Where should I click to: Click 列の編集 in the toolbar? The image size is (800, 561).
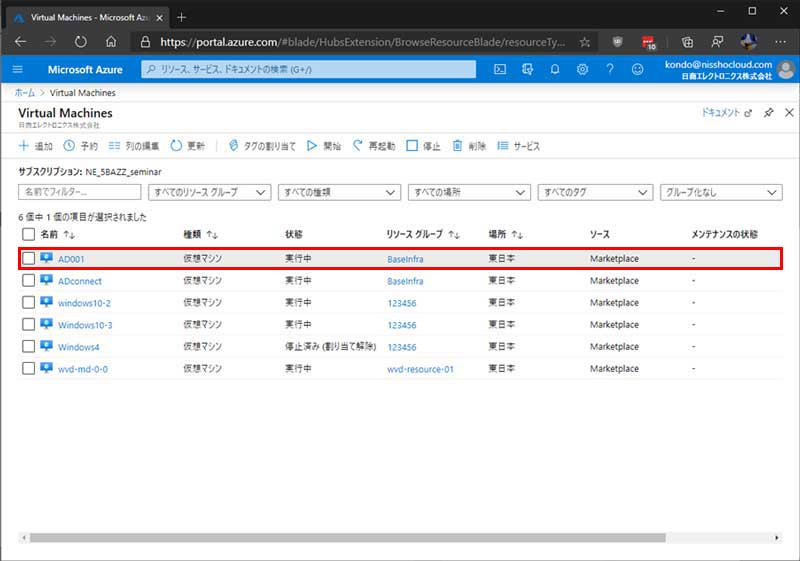[x=134, y=146]
